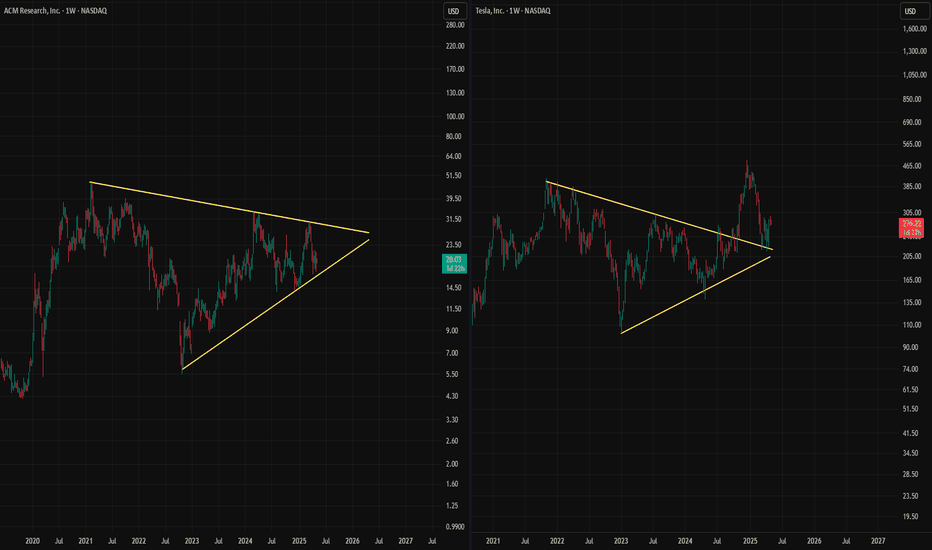932x550 pixels.
Task: Click 110.00 on the Tesla price axis
Action: click(x=912, y=325)
